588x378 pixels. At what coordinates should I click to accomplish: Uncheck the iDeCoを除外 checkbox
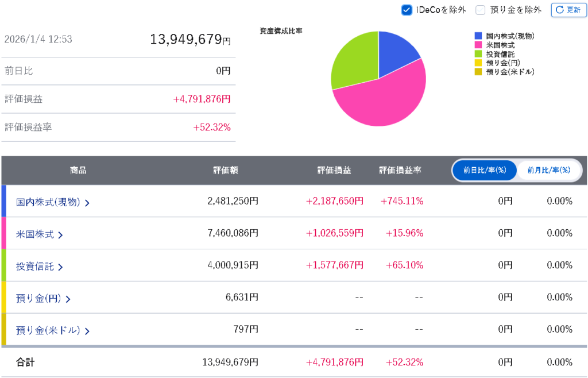pos(407,10)
